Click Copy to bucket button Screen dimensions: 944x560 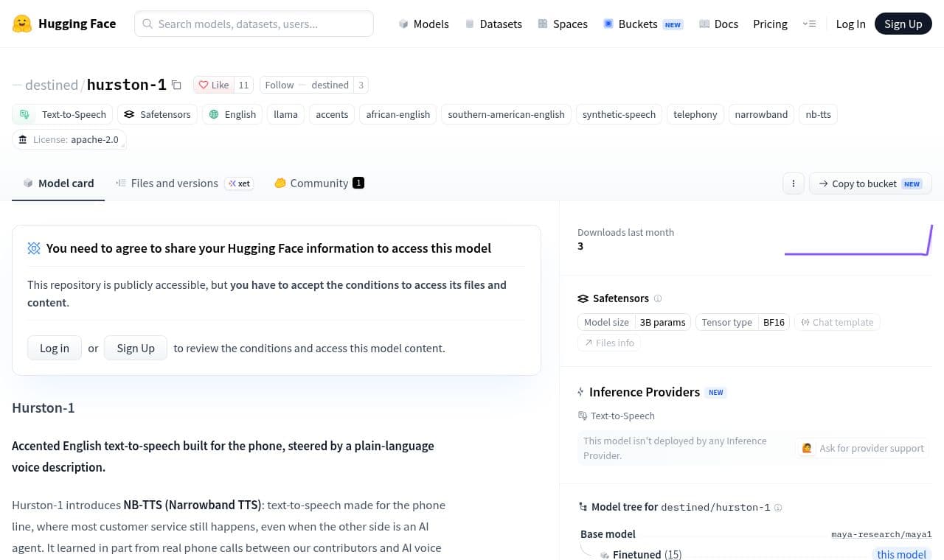click(870, 183)
